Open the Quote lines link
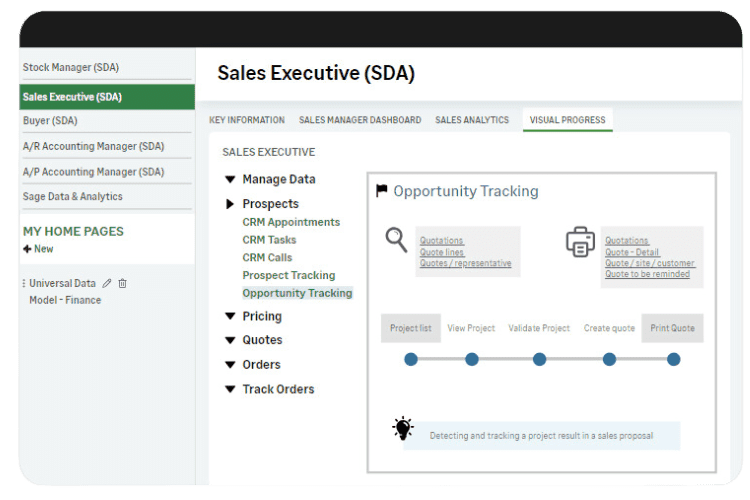 pos(441,252)
